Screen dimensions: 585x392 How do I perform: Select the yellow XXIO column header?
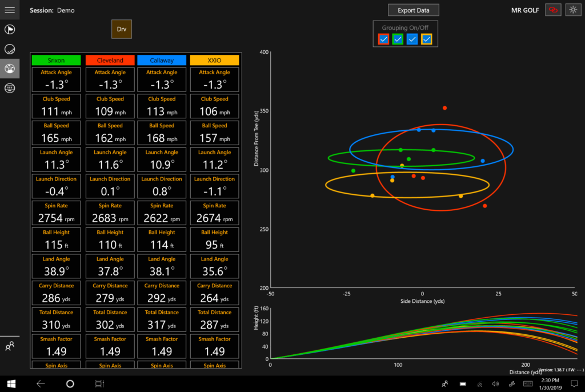[215, 60]
